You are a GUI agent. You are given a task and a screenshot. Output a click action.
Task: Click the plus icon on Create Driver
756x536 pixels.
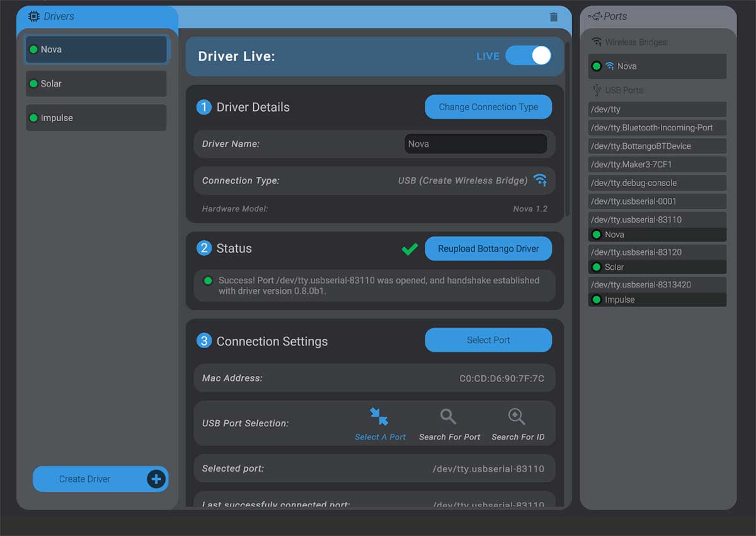click(x=156, y=479)
